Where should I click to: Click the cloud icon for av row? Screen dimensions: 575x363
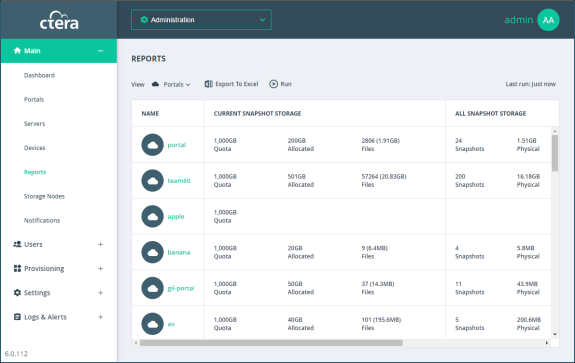coord(153,324)
